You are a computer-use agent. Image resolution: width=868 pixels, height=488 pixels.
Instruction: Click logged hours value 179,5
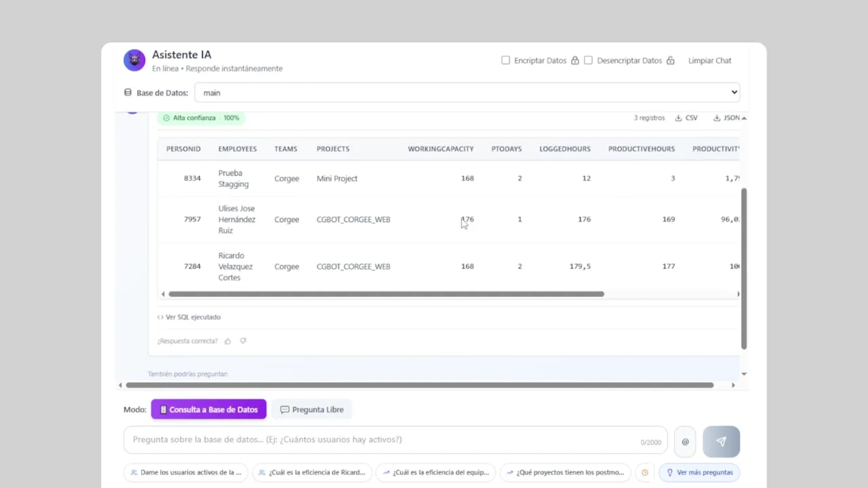click(580, 266)
